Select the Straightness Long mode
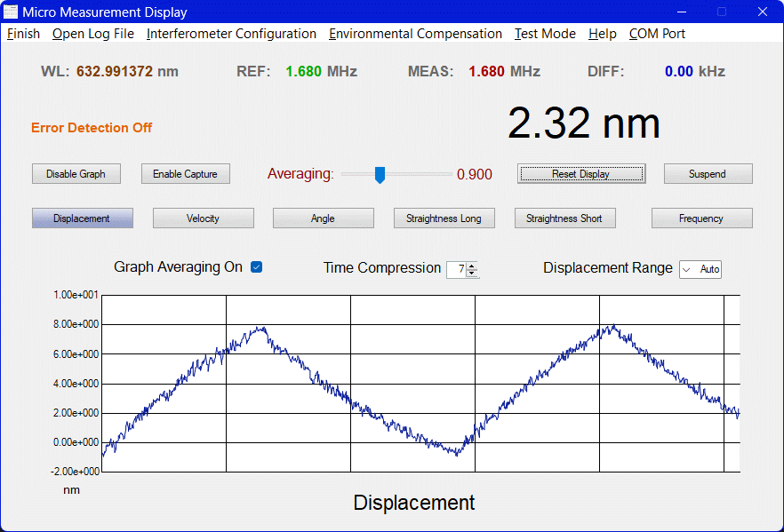Image resolution: width=784 pixels, height=532 pixels. pyautogui.click(x=444, y=218)
